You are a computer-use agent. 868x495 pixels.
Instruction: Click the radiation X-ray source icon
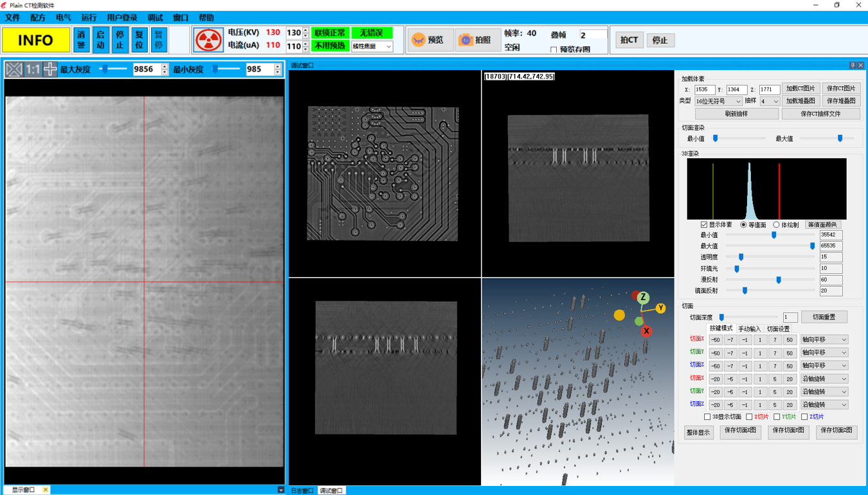pos(208,40)
